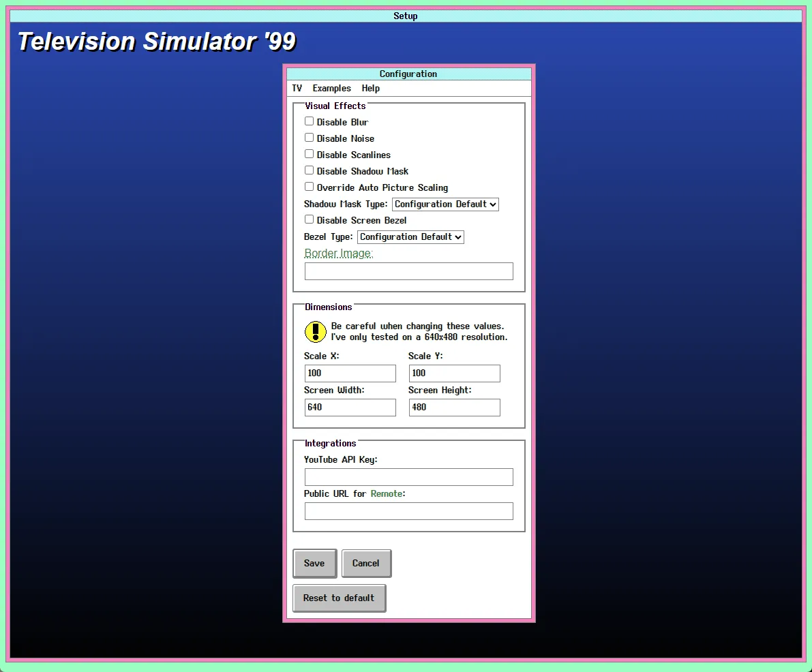The width and height of the screenshot is (812, 672).
Task: Click the Configuration window title bar
Action: (408, 74)
